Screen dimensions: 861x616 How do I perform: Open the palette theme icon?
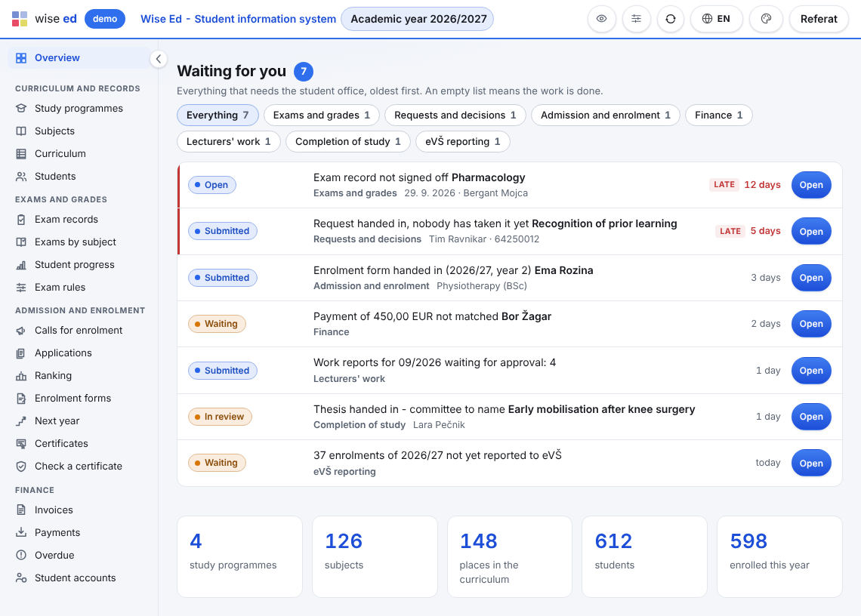(766, 19)
